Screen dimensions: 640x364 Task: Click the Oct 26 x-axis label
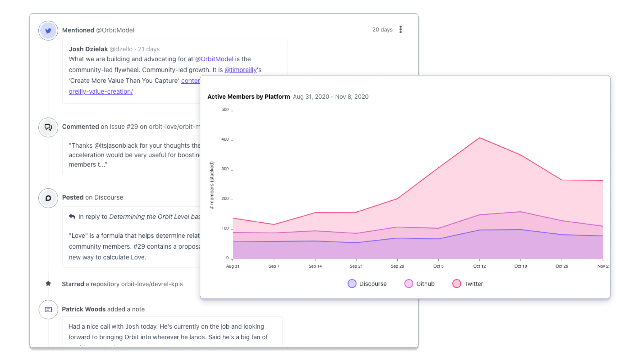pyautogui.click(x=562, y=266)
